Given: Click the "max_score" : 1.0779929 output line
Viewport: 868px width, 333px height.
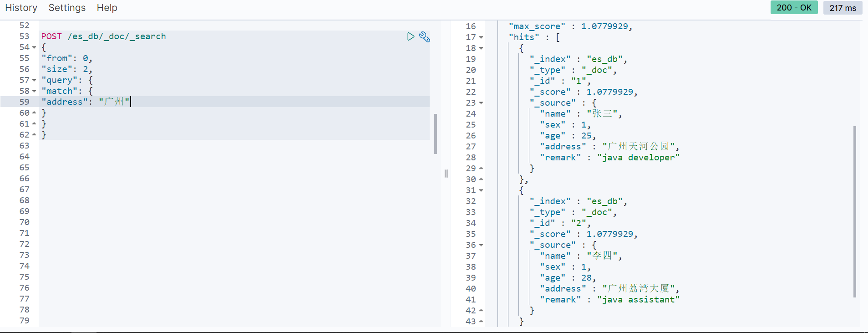Looking at the screenshot, I should pyautogui.click(x=570, y=26).
